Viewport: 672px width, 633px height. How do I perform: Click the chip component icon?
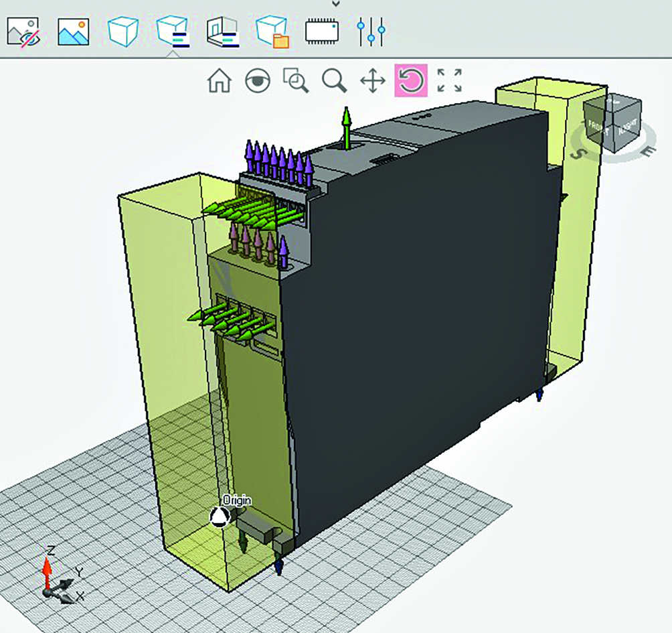pos(322,31)
